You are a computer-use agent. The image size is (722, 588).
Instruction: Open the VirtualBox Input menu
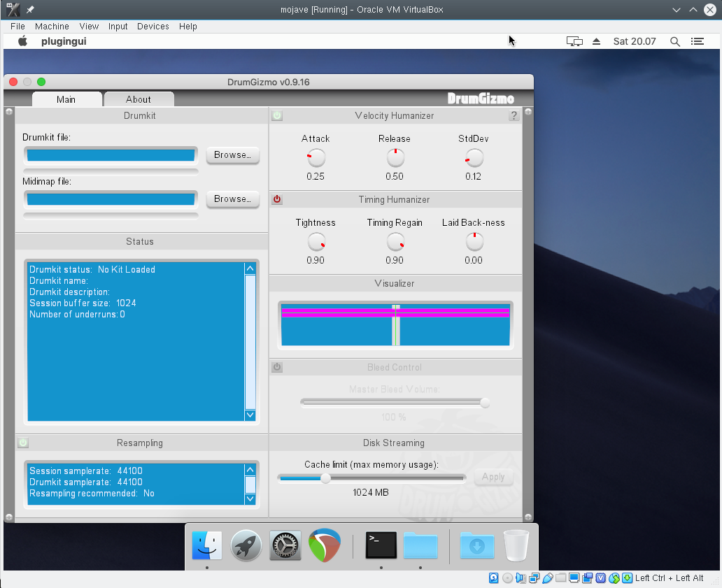[x=118, y=27]
